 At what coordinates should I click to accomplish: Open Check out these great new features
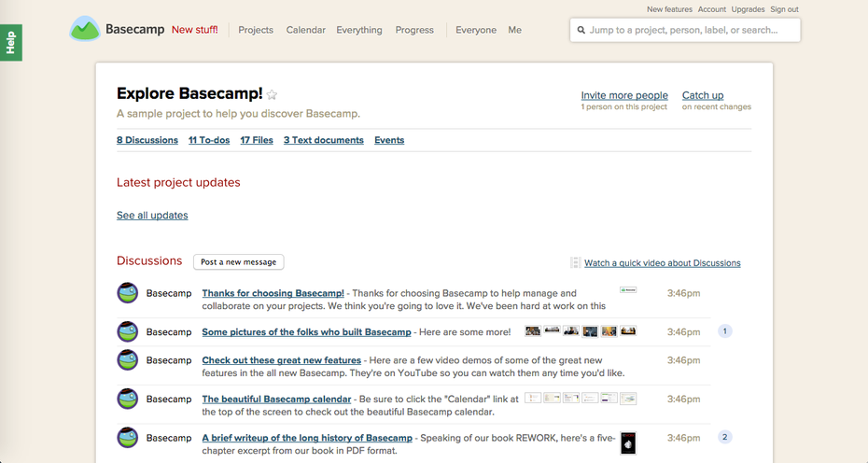coord(281,360)
